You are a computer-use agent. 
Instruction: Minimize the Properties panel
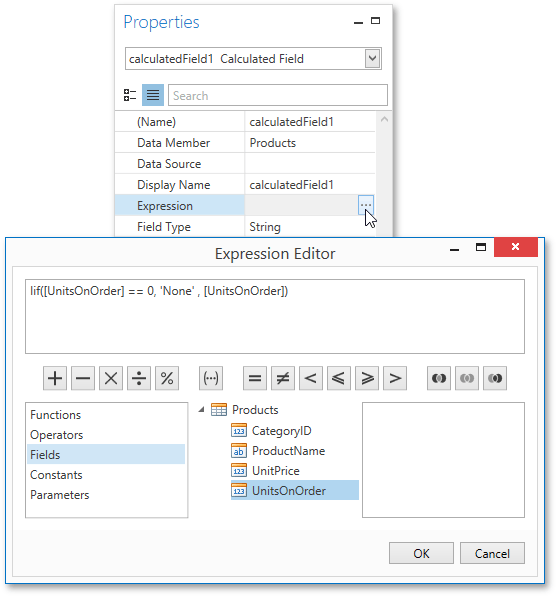click(358, 23)
